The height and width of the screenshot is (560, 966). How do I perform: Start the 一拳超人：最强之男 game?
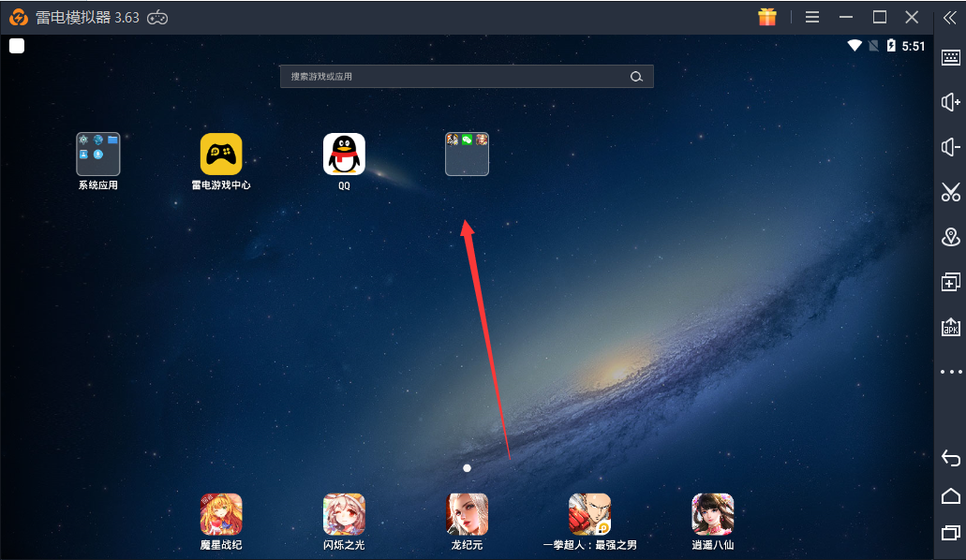click(589, 514)
